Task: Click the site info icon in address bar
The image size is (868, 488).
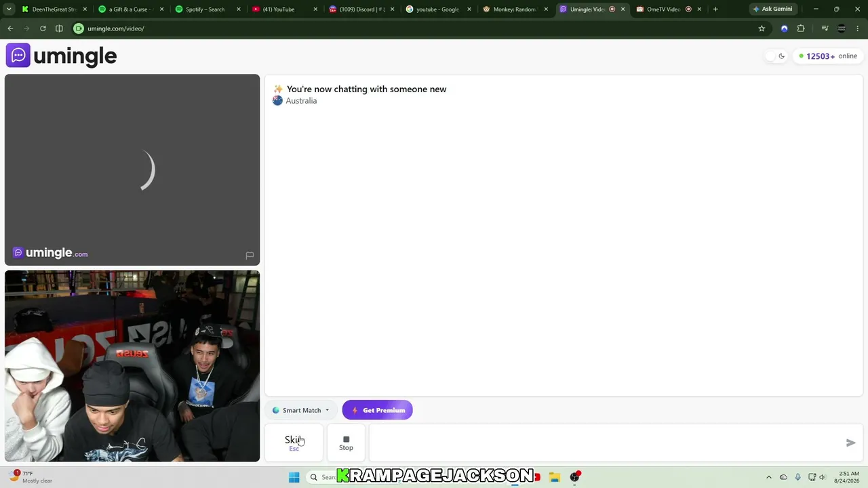Action: click(x=79, y=28)
